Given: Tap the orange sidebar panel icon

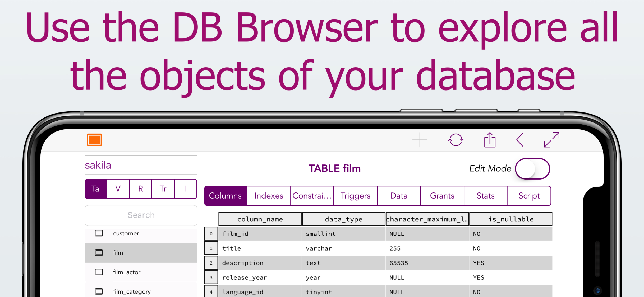Looking at the screenshot, I should pos(94,140).
